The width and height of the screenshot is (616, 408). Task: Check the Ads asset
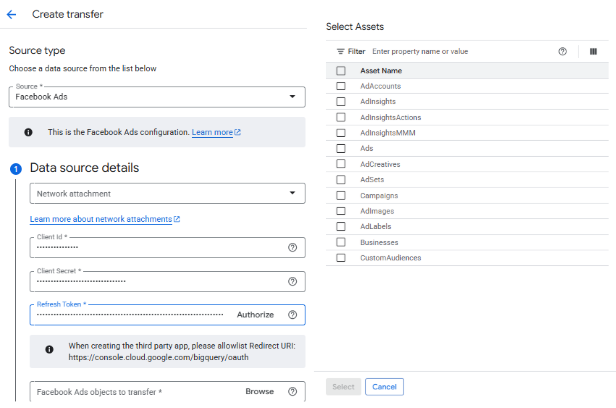(x=341, y=148)
